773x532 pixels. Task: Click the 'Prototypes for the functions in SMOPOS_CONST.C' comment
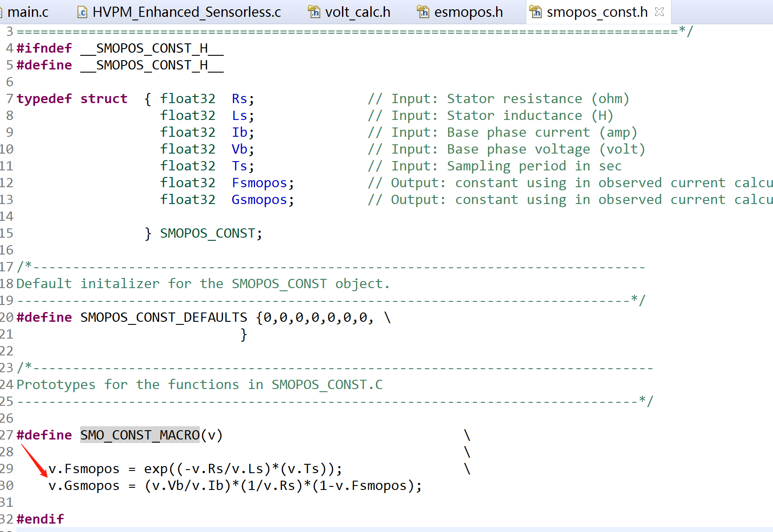coord(199,385)
